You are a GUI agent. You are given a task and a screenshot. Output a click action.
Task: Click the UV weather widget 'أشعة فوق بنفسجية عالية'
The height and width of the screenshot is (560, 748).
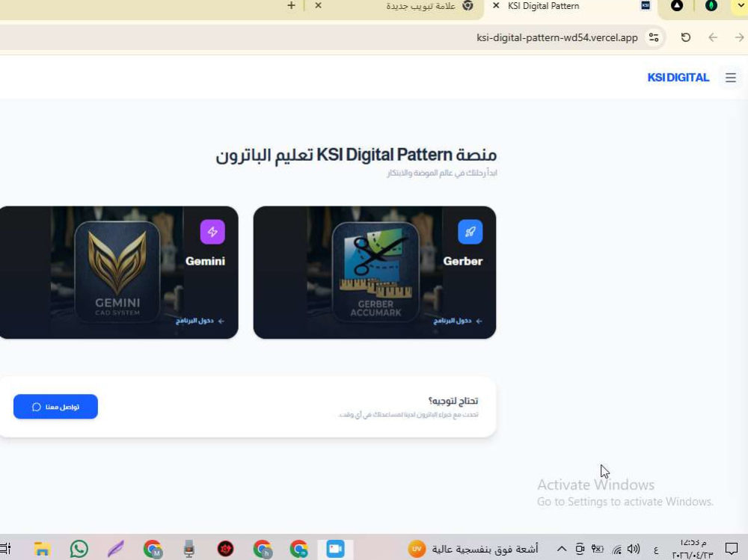473,549
